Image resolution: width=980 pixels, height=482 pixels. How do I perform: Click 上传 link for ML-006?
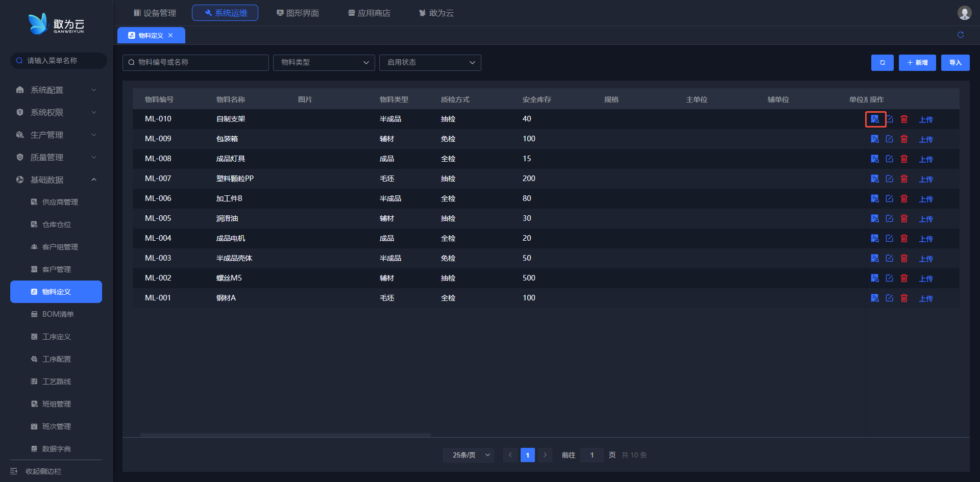coord(926,199)
